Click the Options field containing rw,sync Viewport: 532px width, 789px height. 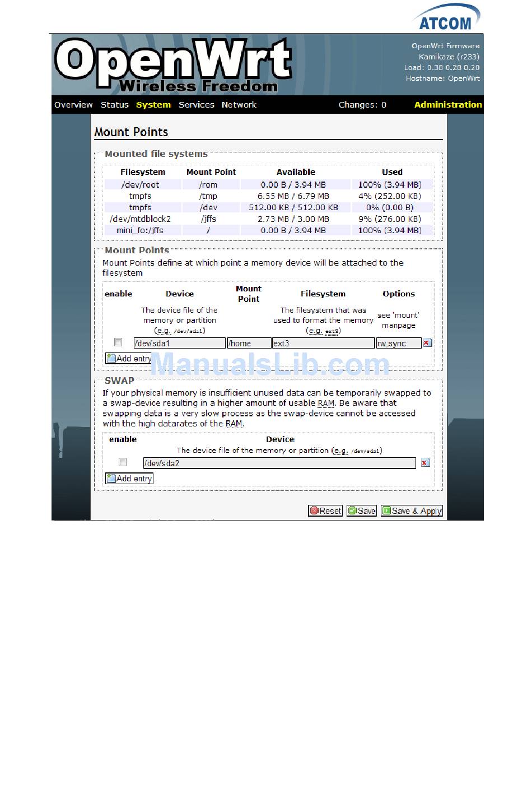coord(398,344)
